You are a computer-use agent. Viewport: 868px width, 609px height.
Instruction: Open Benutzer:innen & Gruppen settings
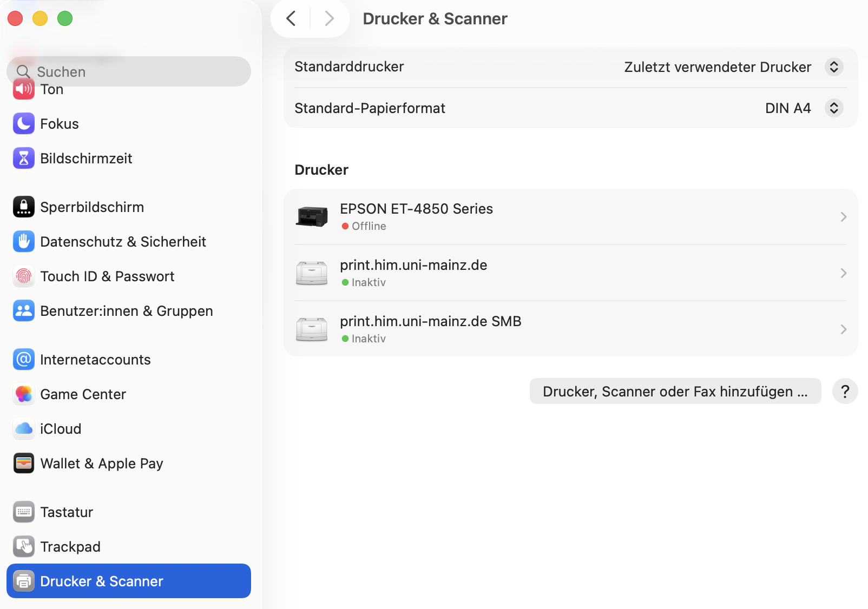[126, 311]
